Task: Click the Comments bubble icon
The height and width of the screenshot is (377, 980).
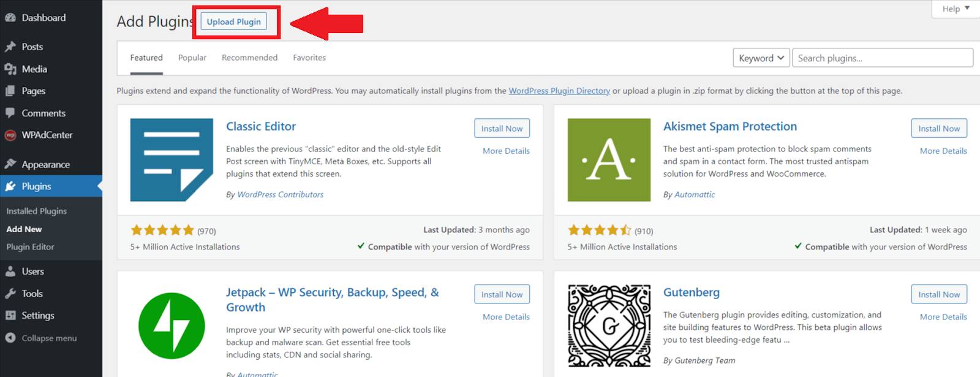Action: click(10, 113)
